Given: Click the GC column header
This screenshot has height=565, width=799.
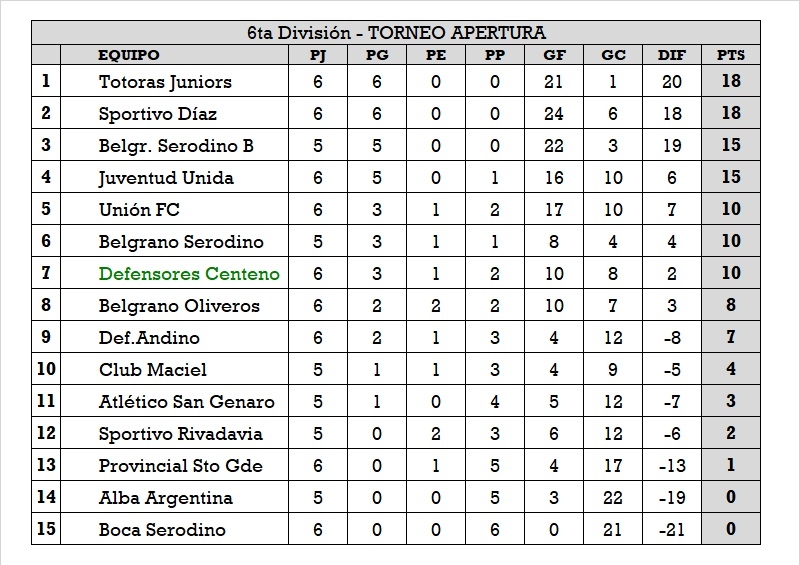Looking at the screenshot, I should click(x=613, y=55).
